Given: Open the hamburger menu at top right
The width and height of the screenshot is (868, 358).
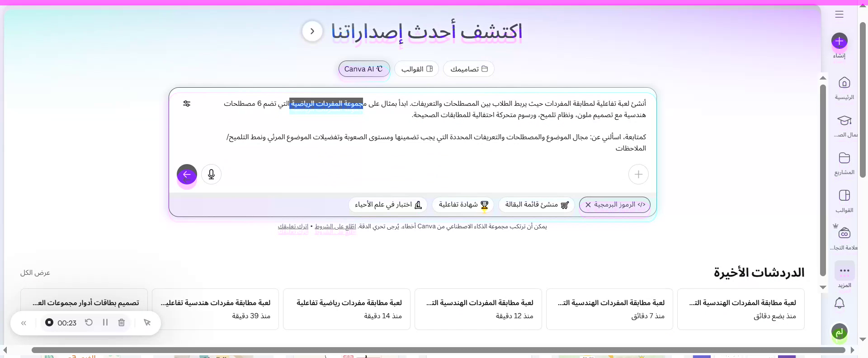Looking at the screenshot, I should 840,14.
